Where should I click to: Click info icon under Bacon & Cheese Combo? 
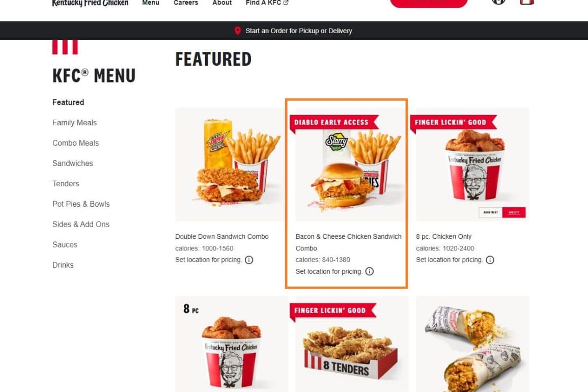pos(370,271)
